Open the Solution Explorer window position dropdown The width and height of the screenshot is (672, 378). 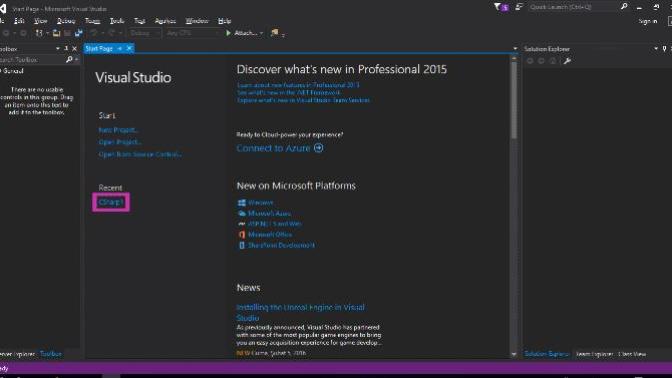tap(656, 49)
